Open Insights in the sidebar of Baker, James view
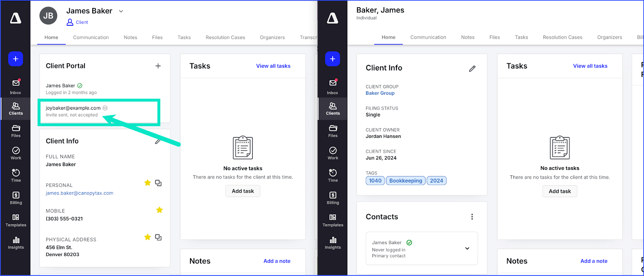 [x=333, y=243]
